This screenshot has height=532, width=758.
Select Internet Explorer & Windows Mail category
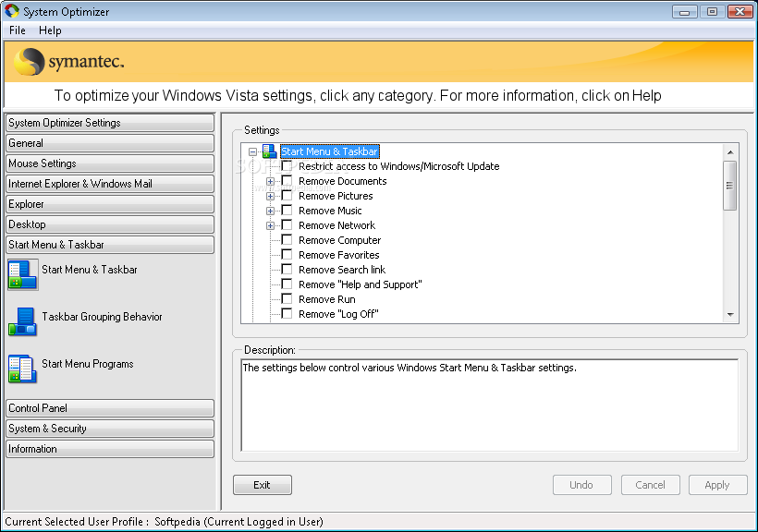(x=110, y=184)
